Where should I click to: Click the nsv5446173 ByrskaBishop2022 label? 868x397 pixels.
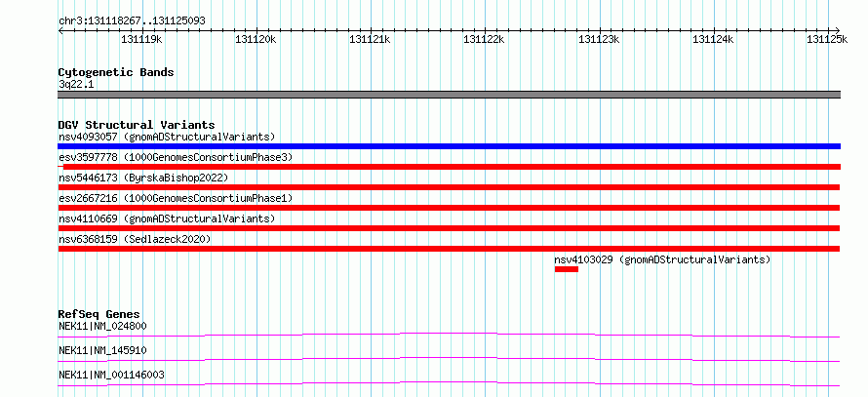tap(143, 178)
